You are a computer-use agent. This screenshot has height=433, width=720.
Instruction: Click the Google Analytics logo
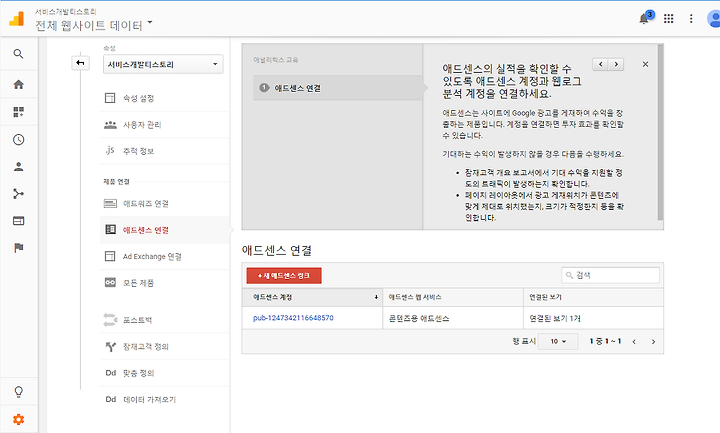click(17, 19)
